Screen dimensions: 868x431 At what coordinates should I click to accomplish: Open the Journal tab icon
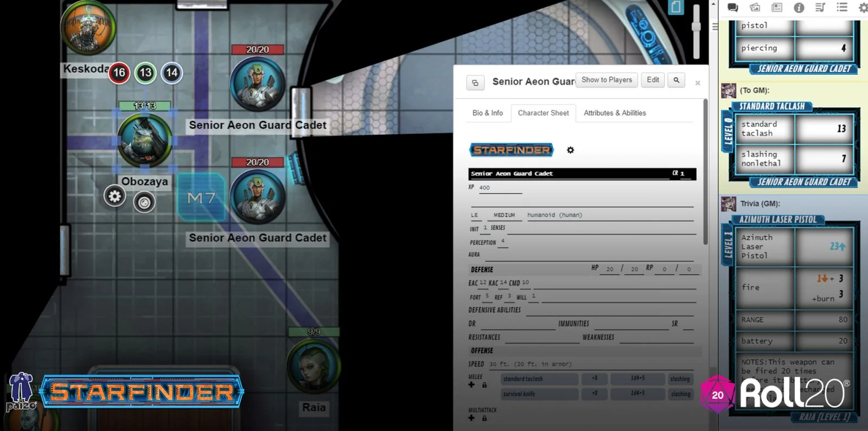[x=777, y=7]
